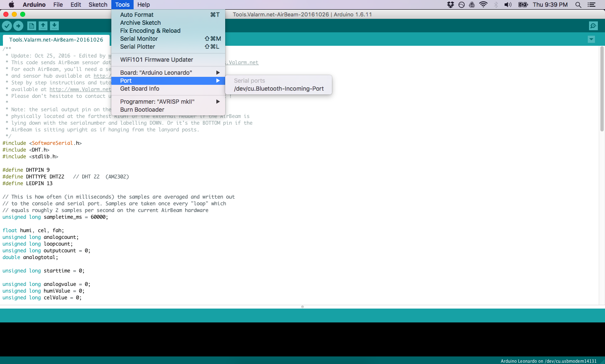Click the vertical editor scrollbar
This screenshot has width=605, height=364.
coord(602,89)
